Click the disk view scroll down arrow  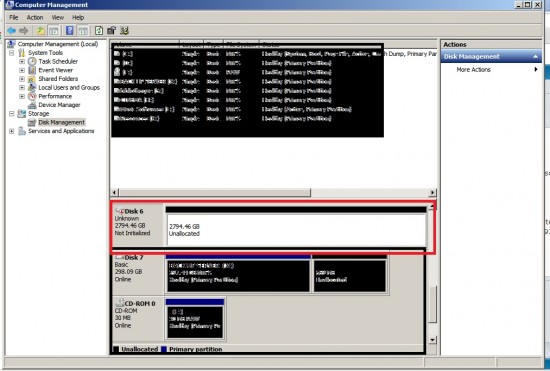pos(432,339)
